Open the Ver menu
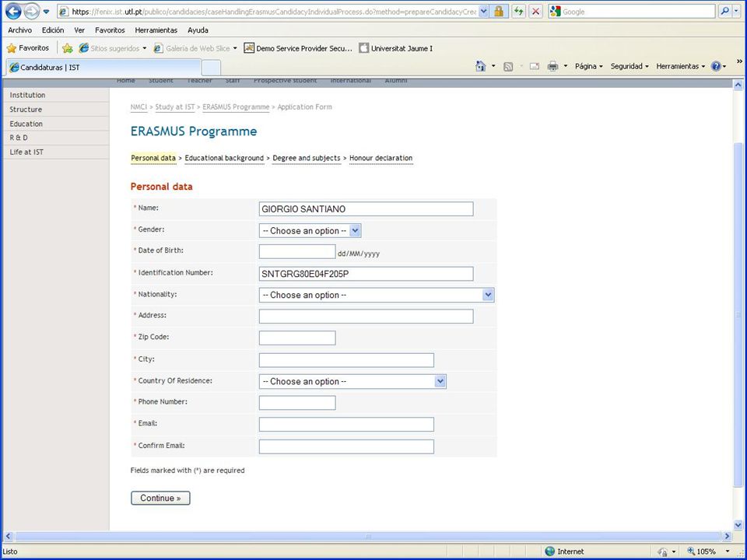747x560 pixels. point(79,30)
